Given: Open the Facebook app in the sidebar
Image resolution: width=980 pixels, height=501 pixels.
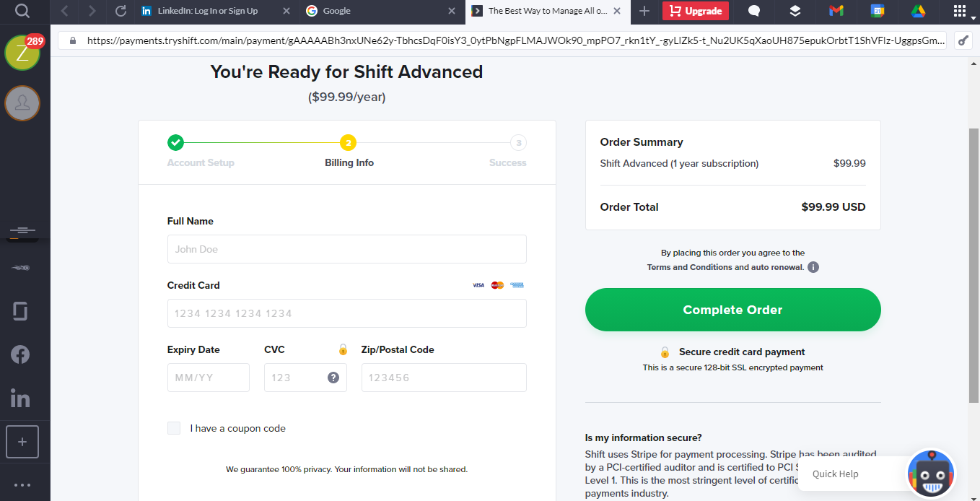Looking at the screenshot, I should click(20, 354).
